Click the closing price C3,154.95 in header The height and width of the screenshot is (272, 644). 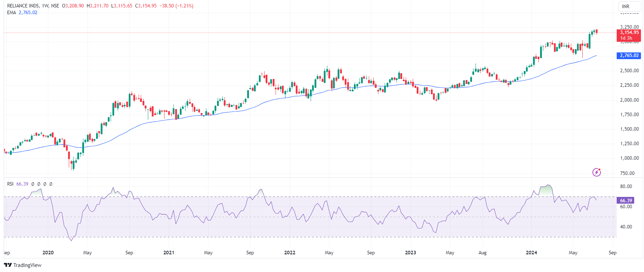(146, 6)
